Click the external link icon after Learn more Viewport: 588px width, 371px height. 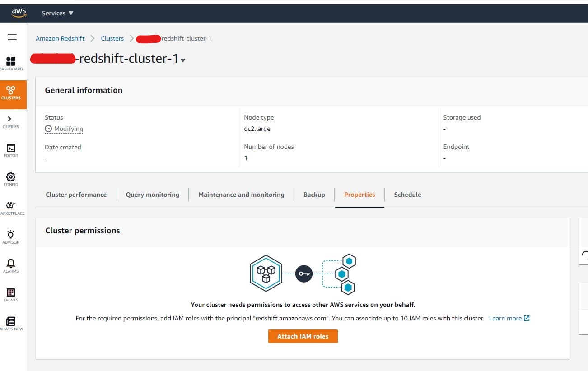(x=527, y=318)
